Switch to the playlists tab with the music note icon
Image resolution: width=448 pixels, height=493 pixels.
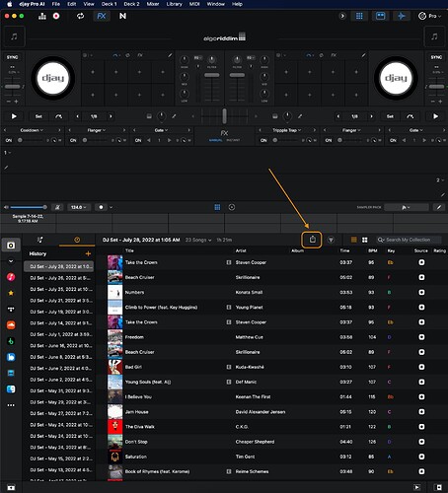click(40, 240)
